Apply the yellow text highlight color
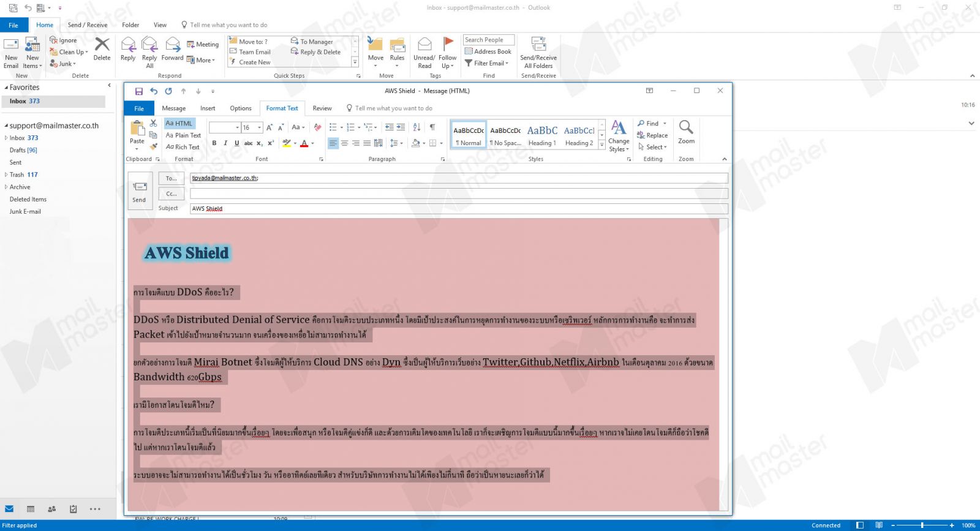The height and width of the screenshot is (531, 980). 286,143
